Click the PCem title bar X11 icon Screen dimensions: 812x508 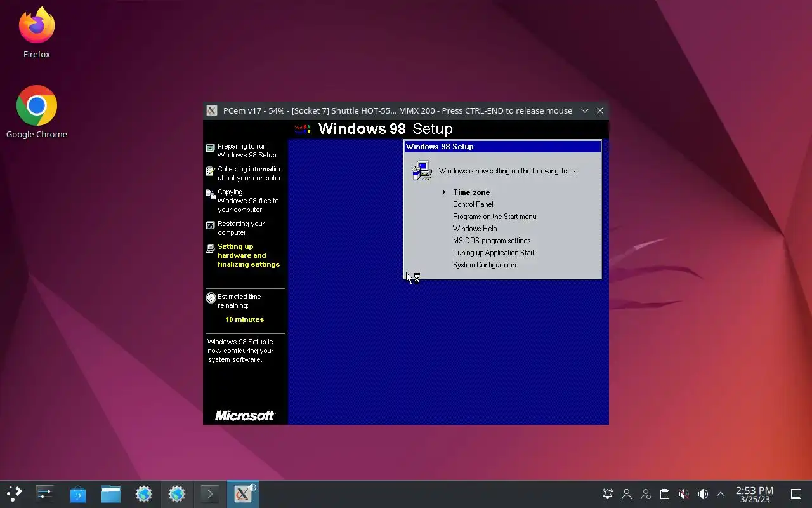click(x=212, y=110)
